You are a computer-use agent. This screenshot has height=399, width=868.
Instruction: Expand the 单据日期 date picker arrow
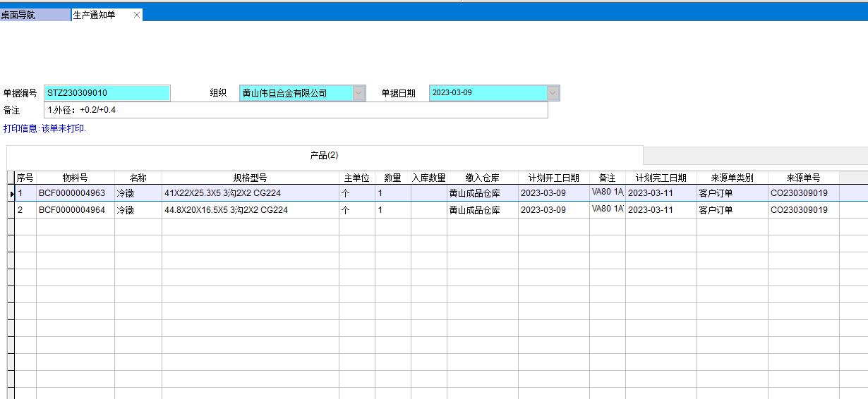[x=553, y=93]
